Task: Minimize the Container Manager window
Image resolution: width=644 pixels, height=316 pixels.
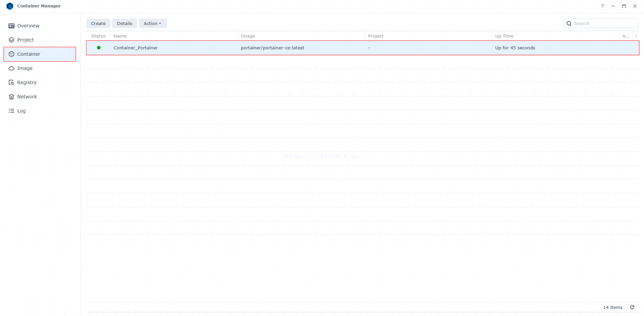Action: pyautogui.click(x=613, y=6)
